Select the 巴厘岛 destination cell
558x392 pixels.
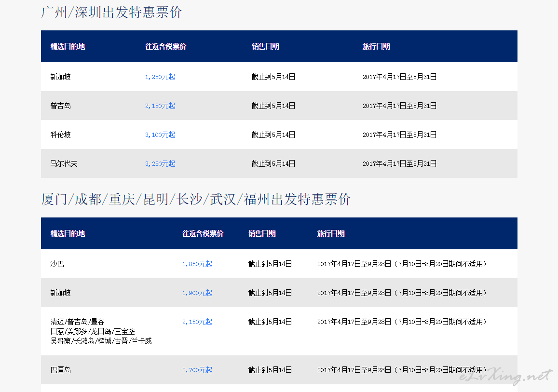[60, 370]
